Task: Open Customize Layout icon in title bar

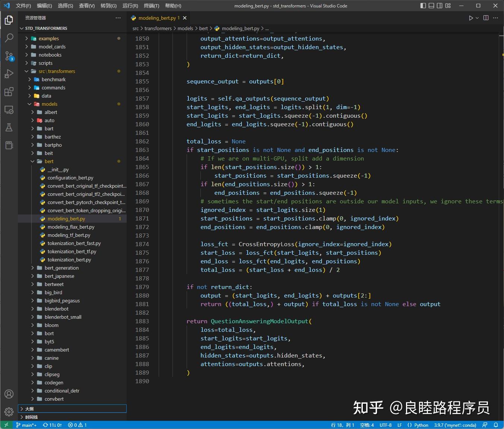Action: point(448,6)
